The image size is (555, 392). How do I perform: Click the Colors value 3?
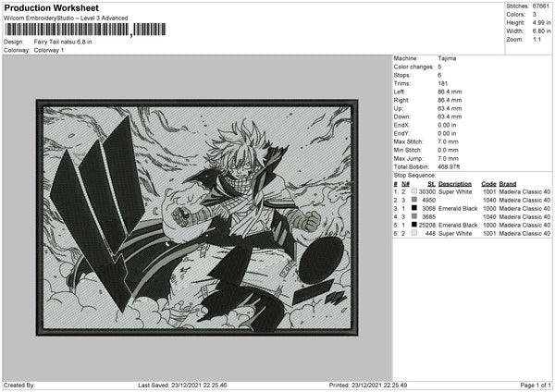point(535,15)
